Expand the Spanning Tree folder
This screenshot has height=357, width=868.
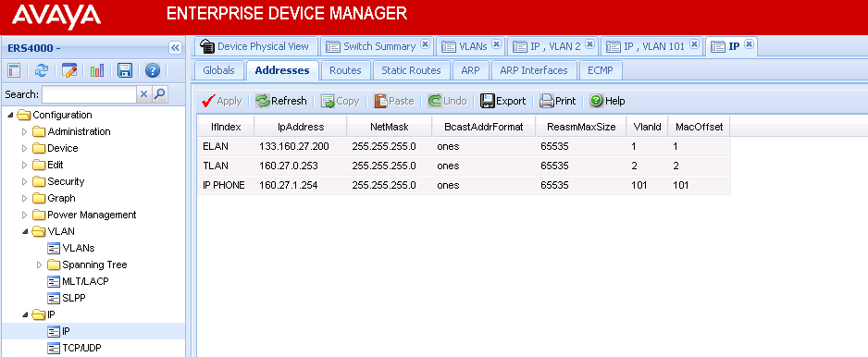click(39, 265)
